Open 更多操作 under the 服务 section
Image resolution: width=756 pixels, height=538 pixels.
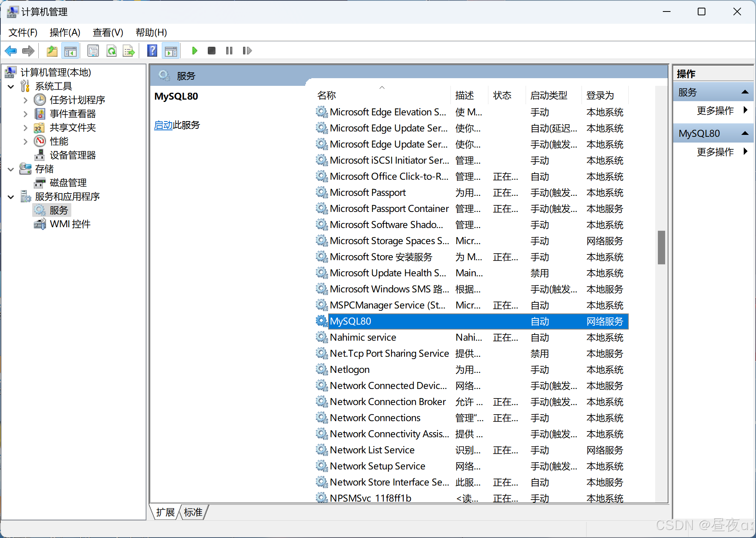point(715,111)
